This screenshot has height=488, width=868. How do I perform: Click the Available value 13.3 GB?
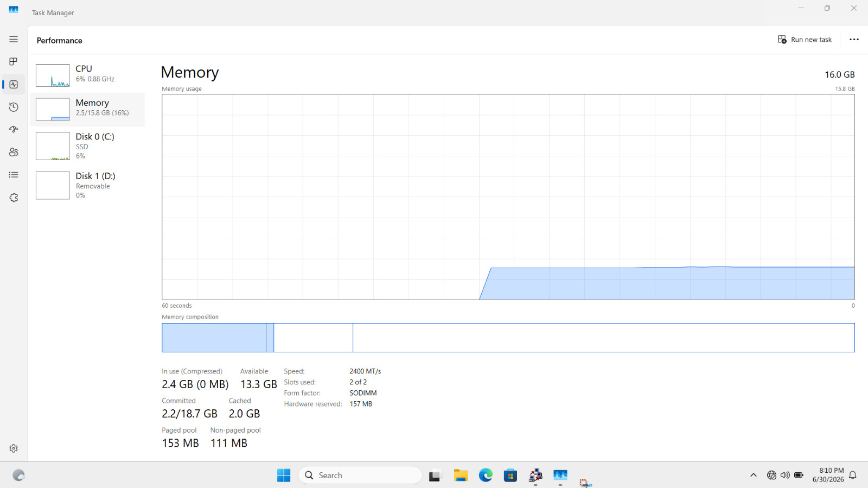(x=259, y=384)
